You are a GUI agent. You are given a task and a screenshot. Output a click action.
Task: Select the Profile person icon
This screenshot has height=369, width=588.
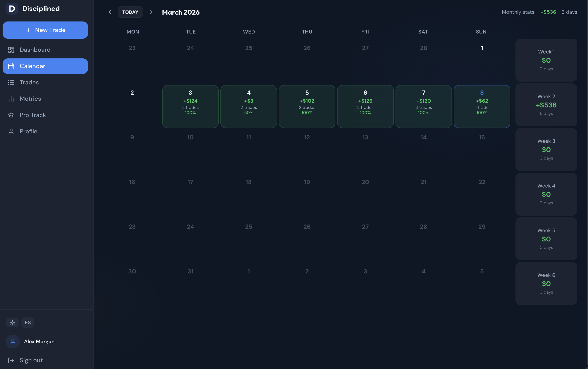[11, 131]
